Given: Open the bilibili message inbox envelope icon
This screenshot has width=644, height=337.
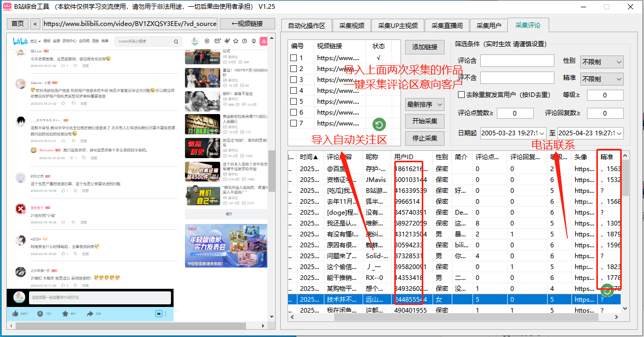Looking at the screenshot, I should click(217, 41).
